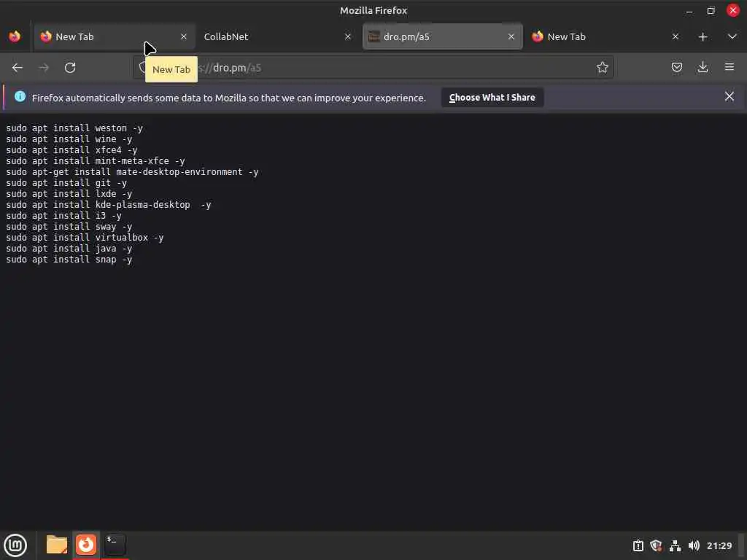Click the line 'sudo apt install wine -y'

tap(69, 139)
